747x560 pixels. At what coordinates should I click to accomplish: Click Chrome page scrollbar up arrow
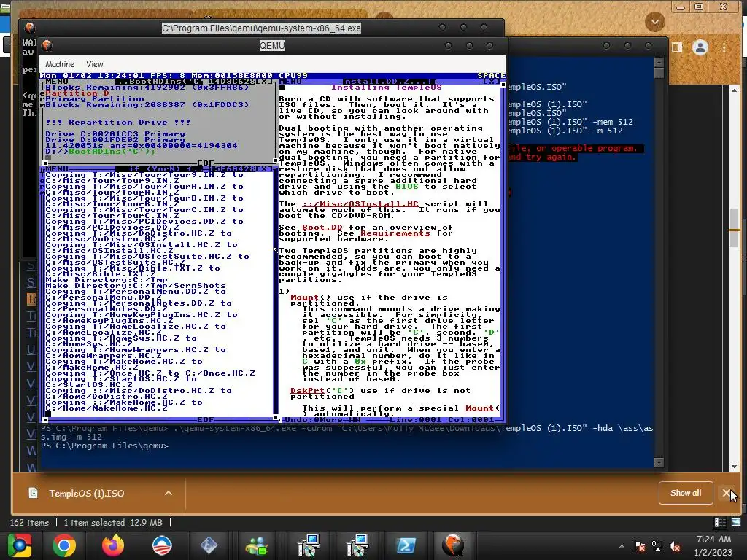pyautogui.click(x=734, y=90)
